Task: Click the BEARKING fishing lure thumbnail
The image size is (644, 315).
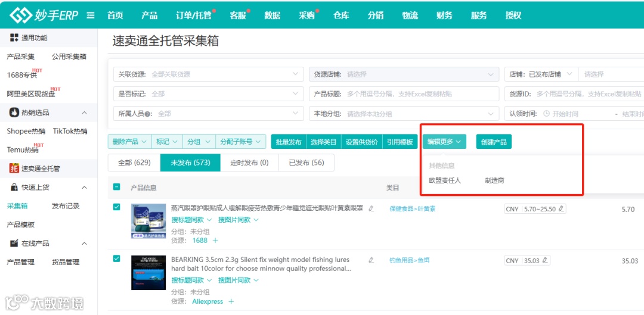Action: 148,273
